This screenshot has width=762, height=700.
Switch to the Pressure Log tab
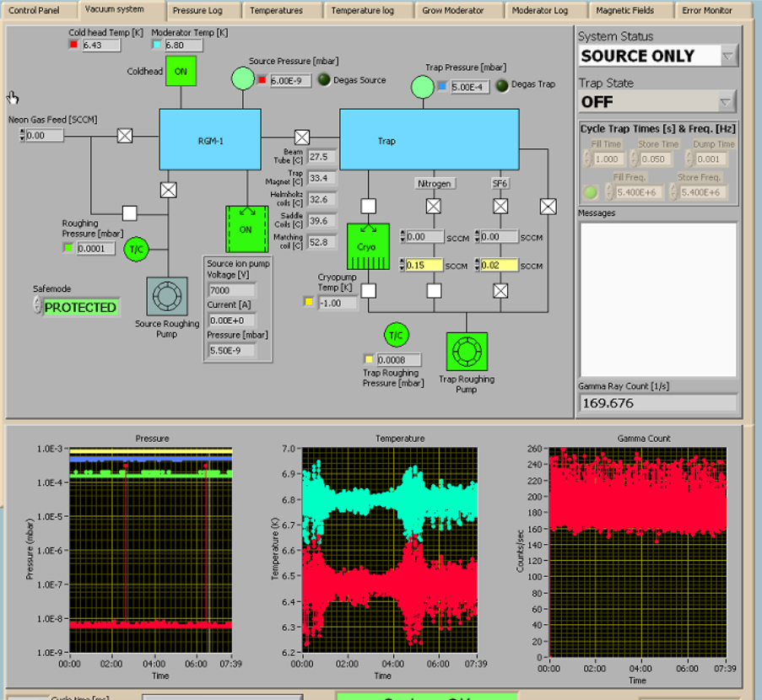click(x=197, y=11)
